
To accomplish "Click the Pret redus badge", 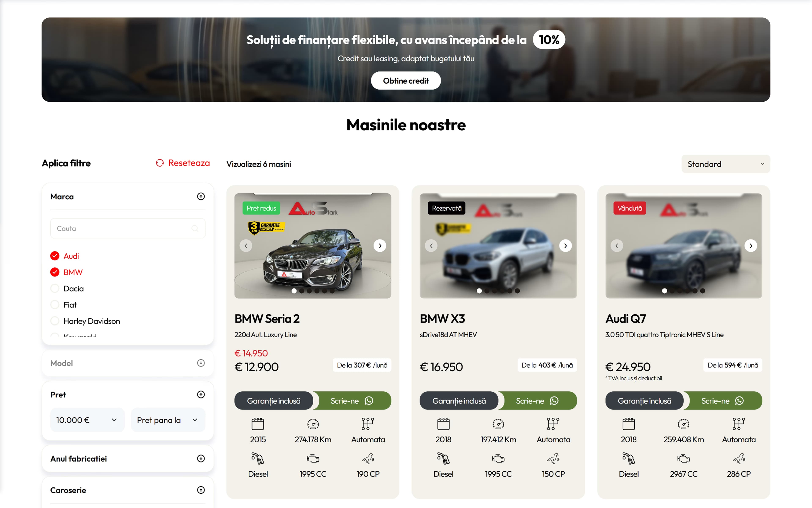I will pyautogui.click(x=261, y=208).
